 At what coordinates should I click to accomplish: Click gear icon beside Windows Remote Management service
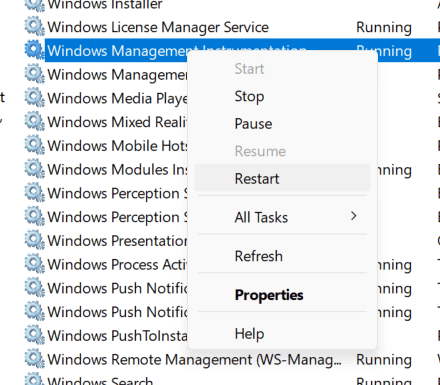[x=34, y=359]
